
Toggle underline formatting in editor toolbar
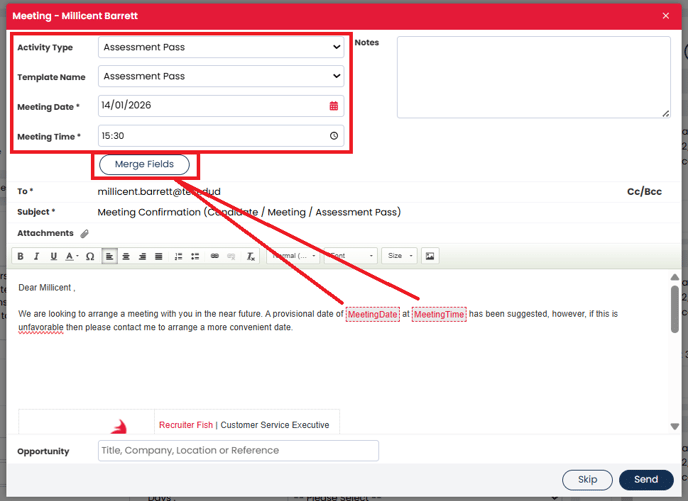pos(54,256)
